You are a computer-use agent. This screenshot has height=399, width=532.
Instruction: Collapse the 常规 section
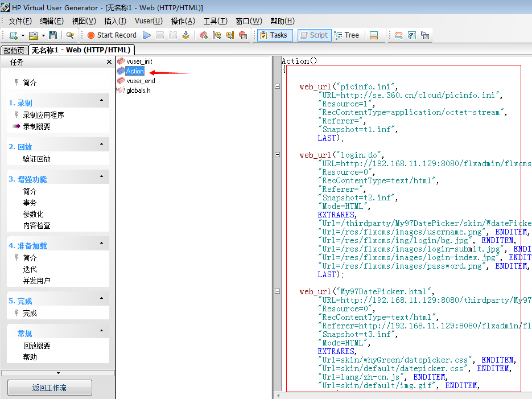point(101,331)
